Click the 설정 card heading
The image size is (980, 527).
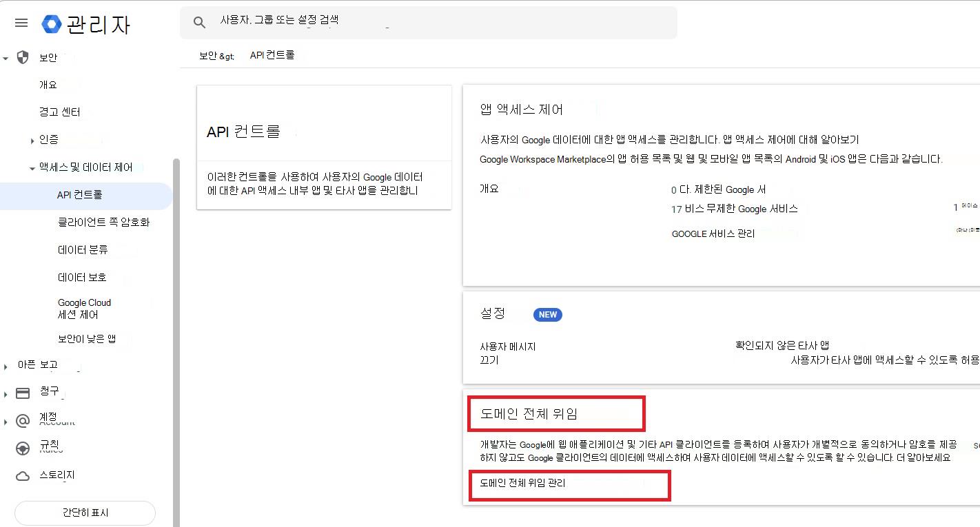click(493, 313)
